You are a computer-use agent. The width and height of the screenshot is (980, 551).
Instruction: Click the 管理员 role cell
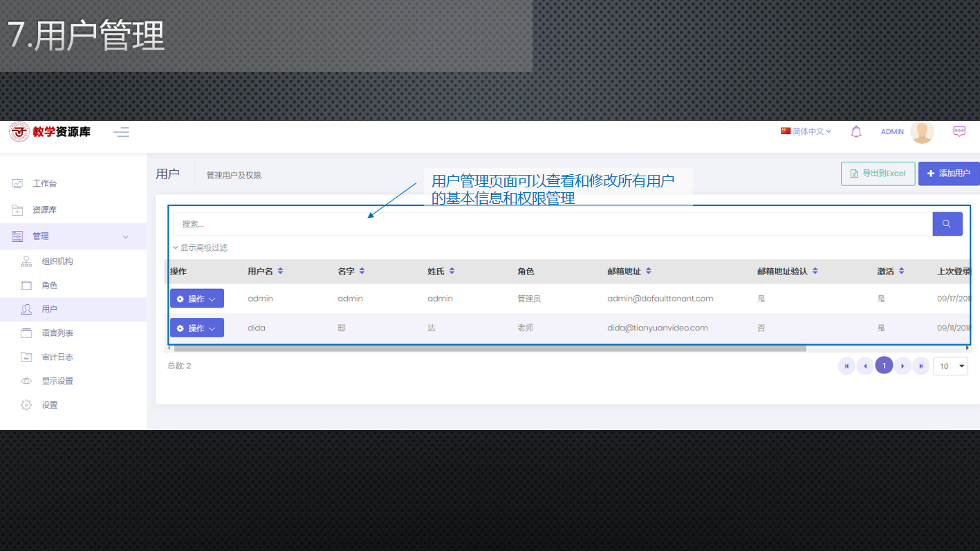pyautogui.click(x=529, y=299)
